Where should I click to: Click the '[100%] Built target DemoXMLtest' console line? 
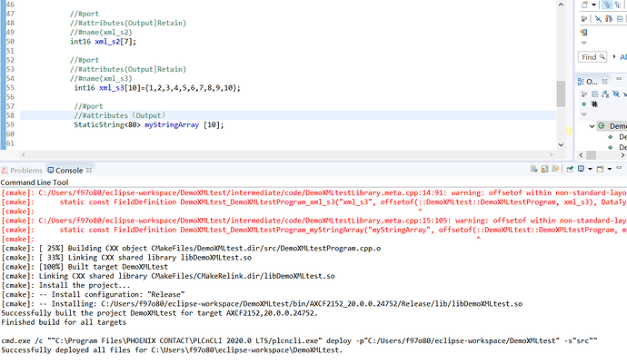coord(85,267)
